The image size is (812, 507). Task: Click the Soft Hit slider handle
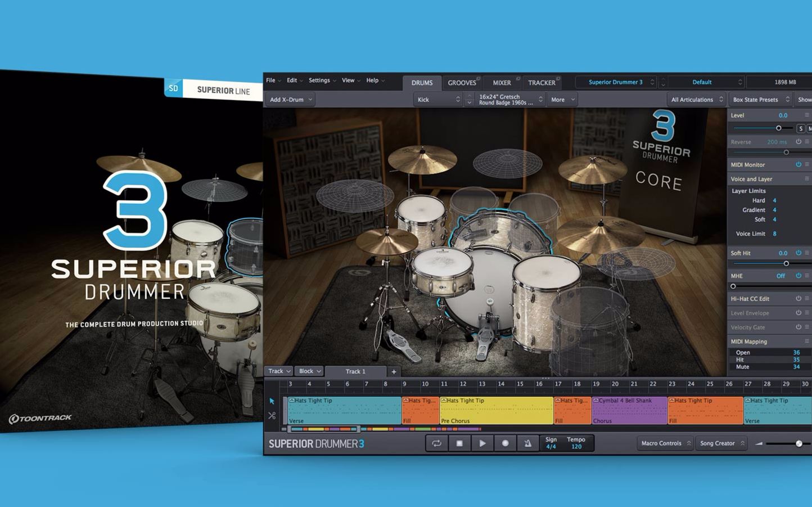(786, 263)
